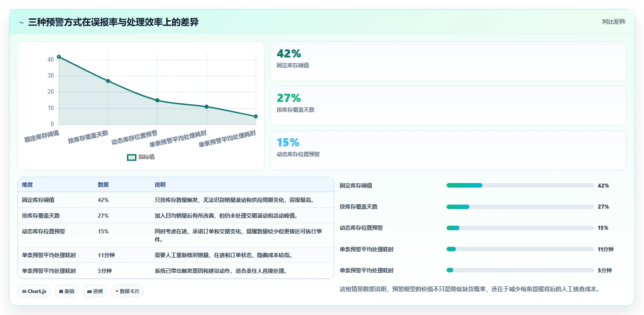
Task: Select the chart data point at value 42
Action: coord(59,57)
